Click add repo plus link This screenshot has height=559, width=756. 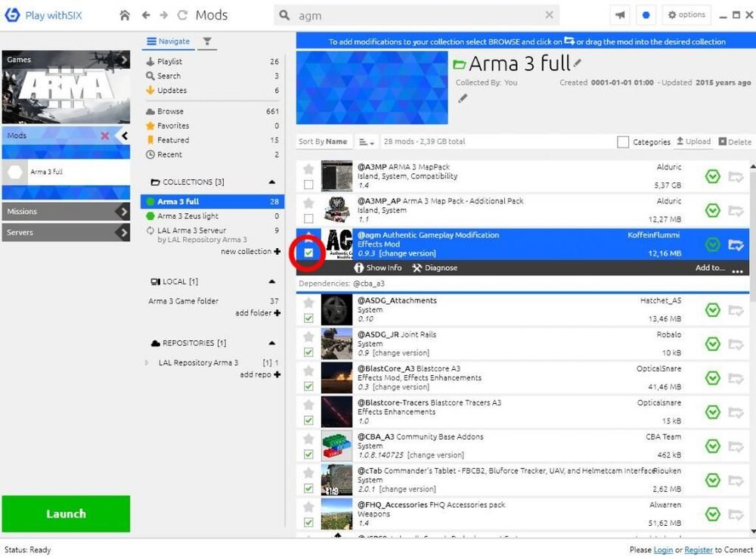coord(260,374)
